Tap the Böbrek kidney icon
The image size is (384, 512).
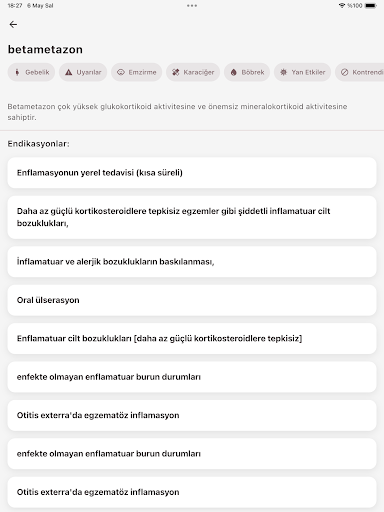pyautogui.click(x=233, y=72)
